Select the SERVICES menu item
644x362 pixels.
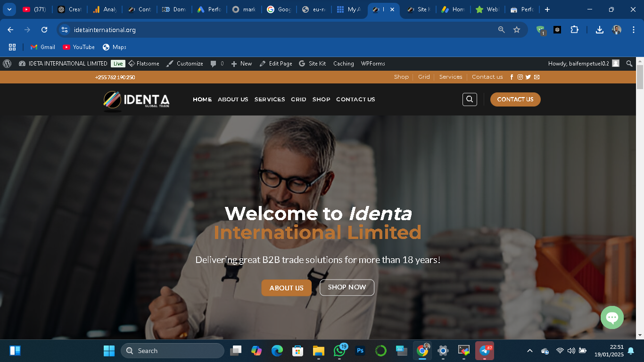tap(270, 99)
